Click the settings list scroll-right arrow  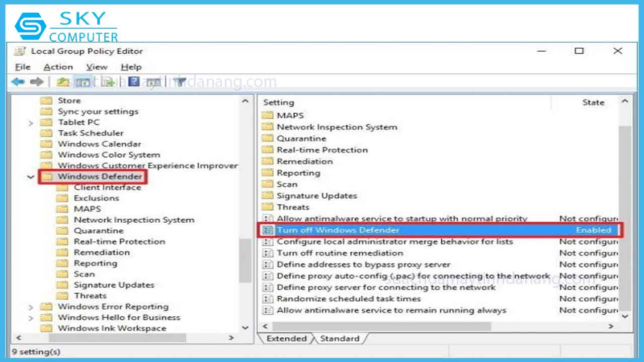(x=611, y=327)
